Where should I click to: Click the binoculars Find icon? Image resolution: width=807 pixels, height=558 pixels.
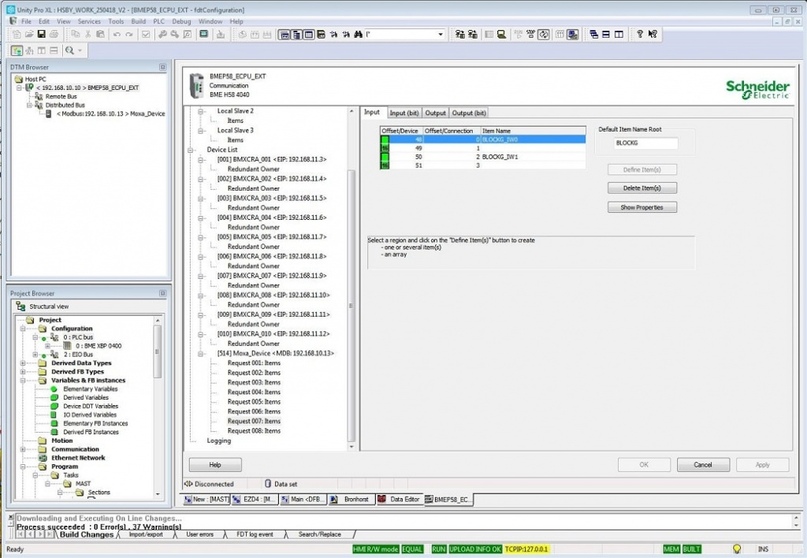[358, 34]
